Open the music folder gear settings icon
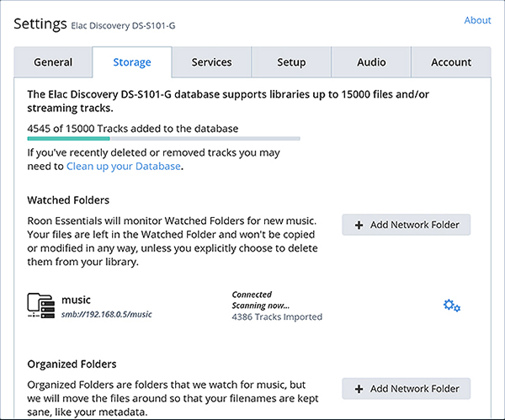The image size is (505, 420). tap(451, 306)
